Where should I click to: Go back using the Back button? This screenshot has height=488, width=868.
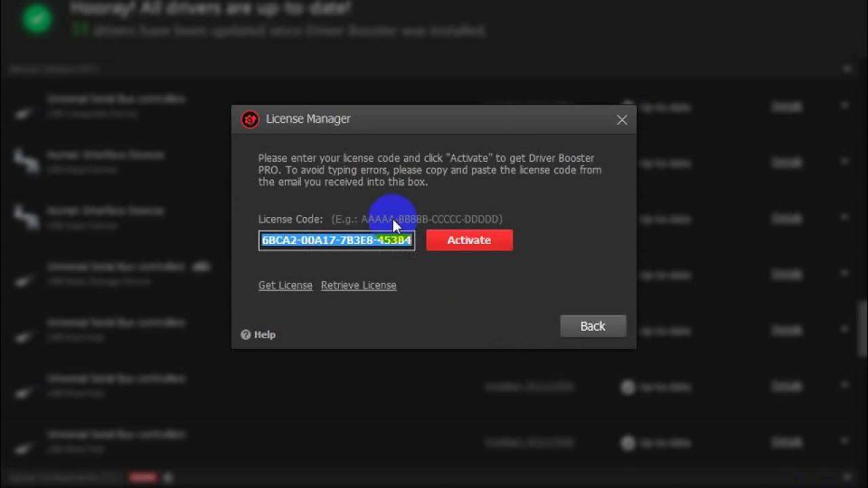[x=593, y=326]
